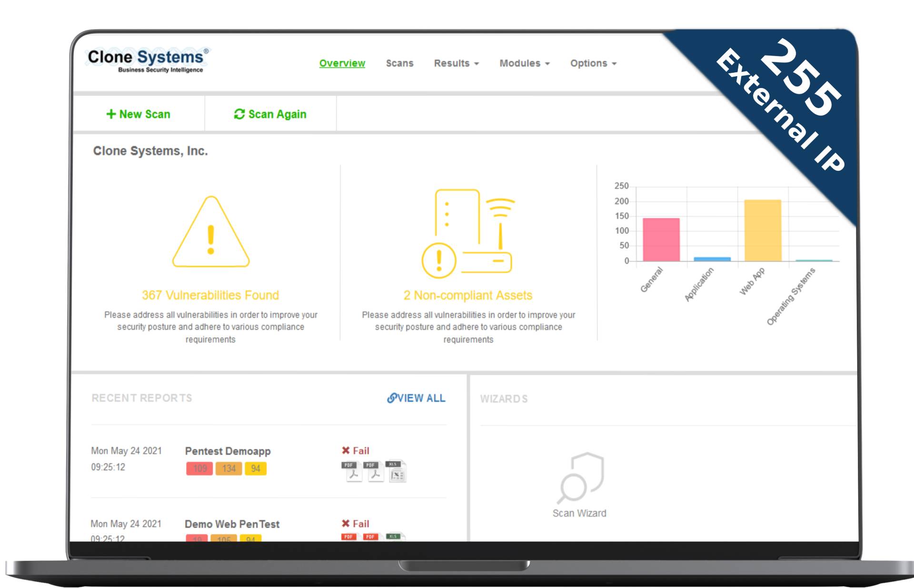Click VIEW ALL recent reports link
914x588 pixels.
pyautogui.click(x=416, y=398)
